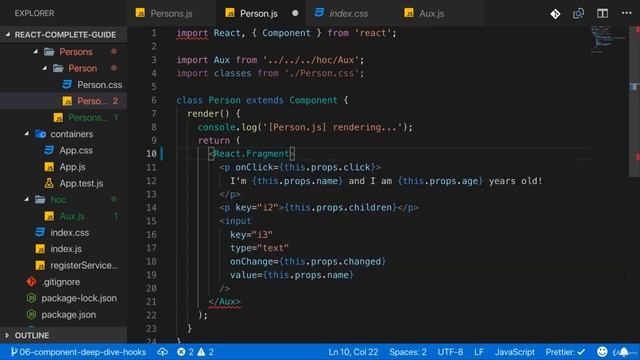Collapse the Persons folder arrow
Screen dimensions: 640x360
(36, 52)
